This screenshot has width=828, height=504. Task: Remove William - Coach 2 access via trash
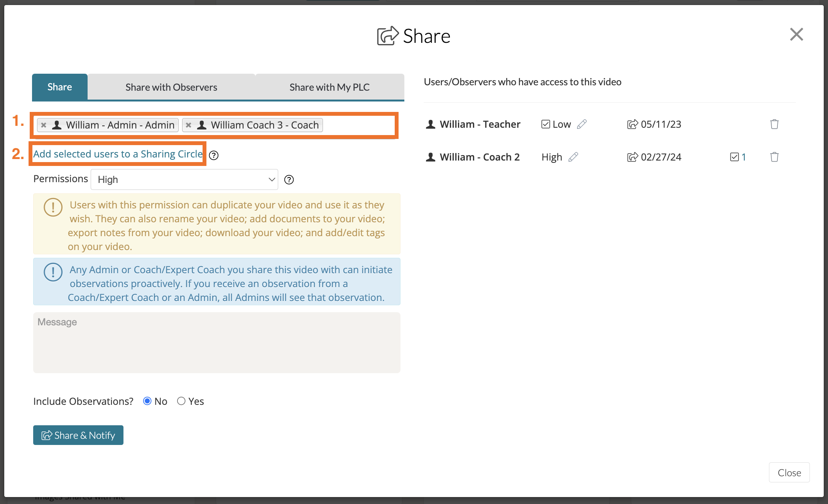774,157
